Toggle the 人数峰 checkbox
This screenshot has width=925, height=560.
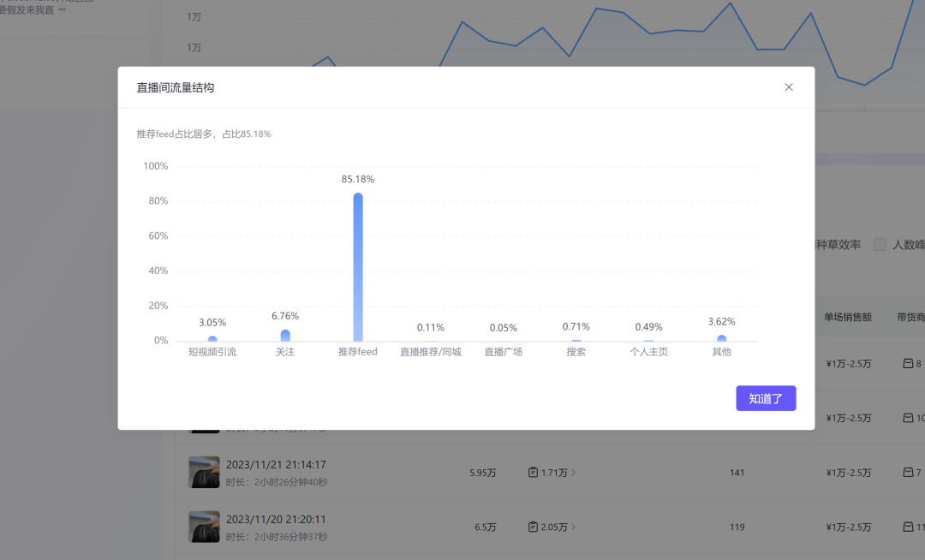(880, 245)
